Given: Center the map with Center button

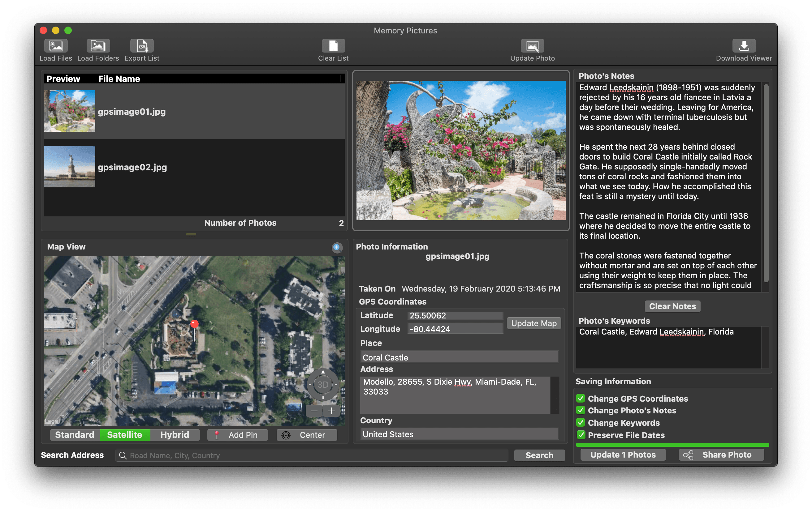Looking at the screenshot, I should [x=307, y=435].
